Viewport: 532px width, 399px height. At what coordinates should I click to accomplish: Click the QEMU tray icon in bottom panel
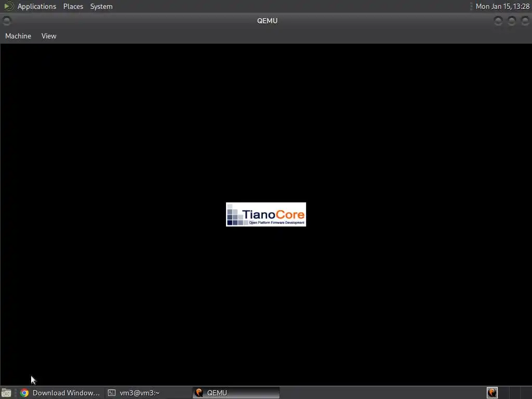pos(492,393)
